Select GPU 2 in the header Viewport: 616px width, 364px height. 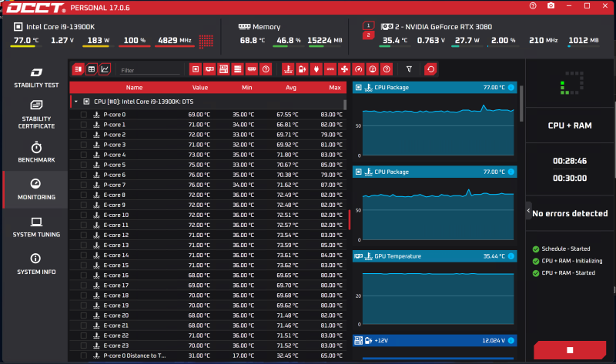click(x=368, y=35)
